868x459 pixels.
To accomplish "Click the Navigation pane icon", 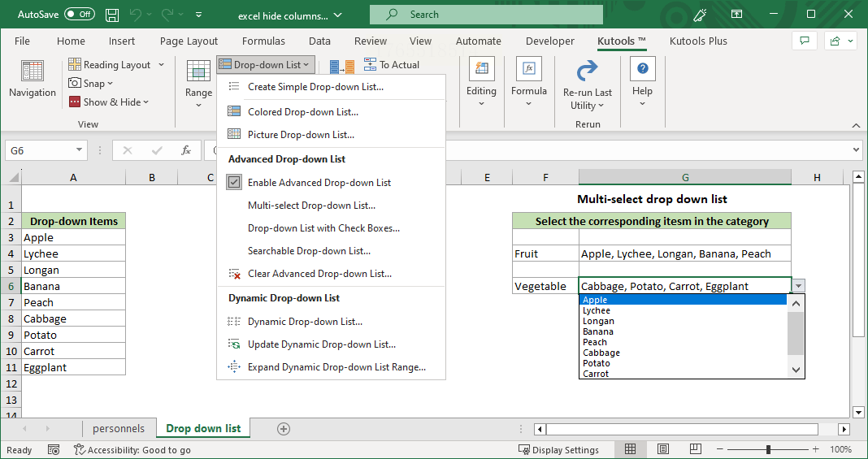I will [33, 72].
